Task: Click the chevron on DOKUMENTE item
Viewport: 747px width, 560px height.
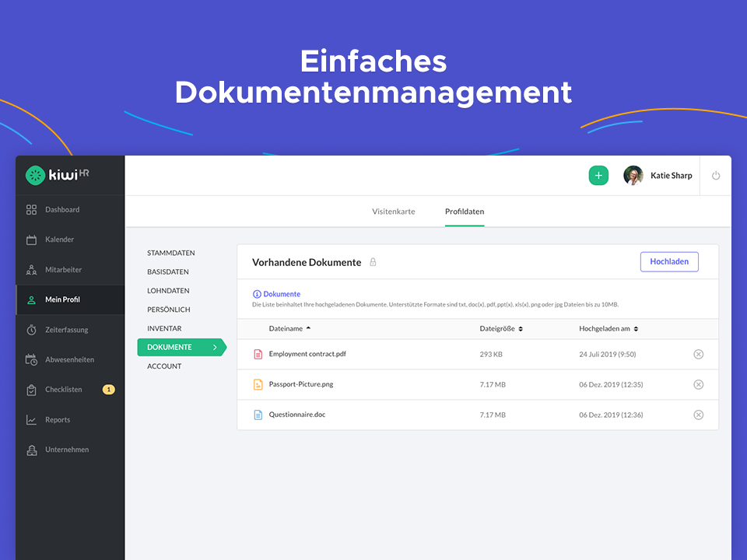Action: point(215,347)
